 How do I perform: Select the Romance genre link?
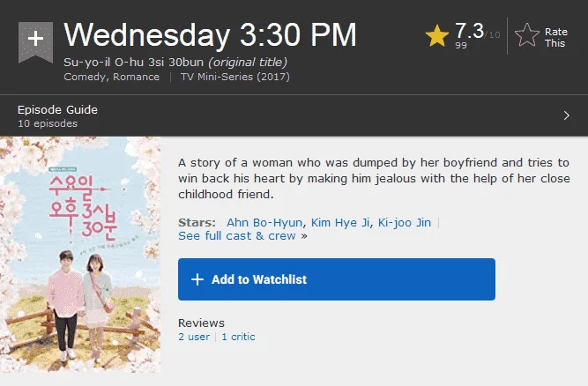pyautogui.click(x=136, y=77)
